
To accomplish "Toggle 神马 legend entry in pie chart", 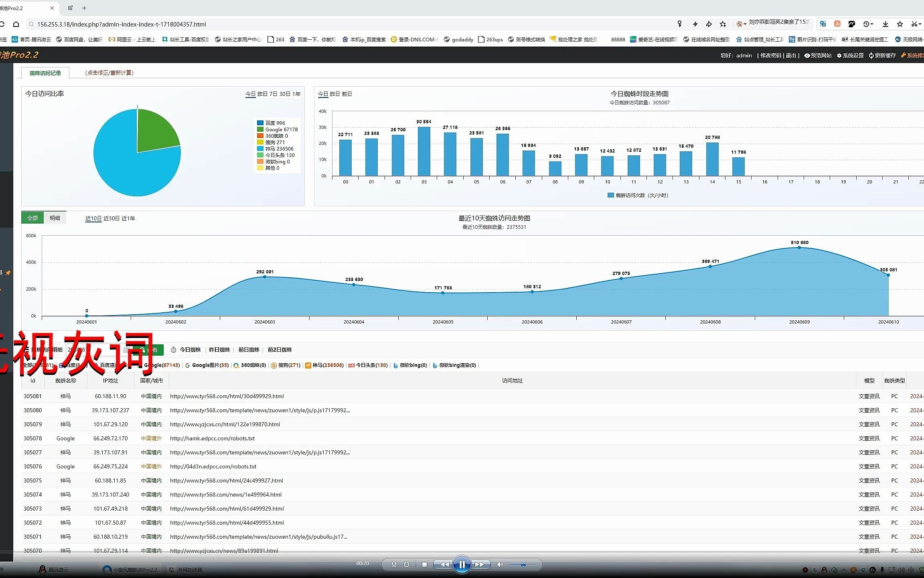I will 275,149.
